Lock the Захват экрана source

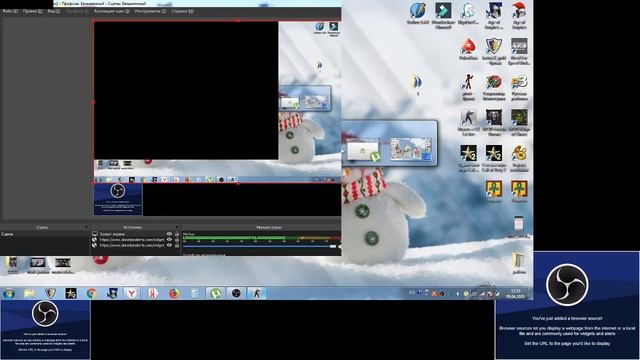click(x=177, y=234)
